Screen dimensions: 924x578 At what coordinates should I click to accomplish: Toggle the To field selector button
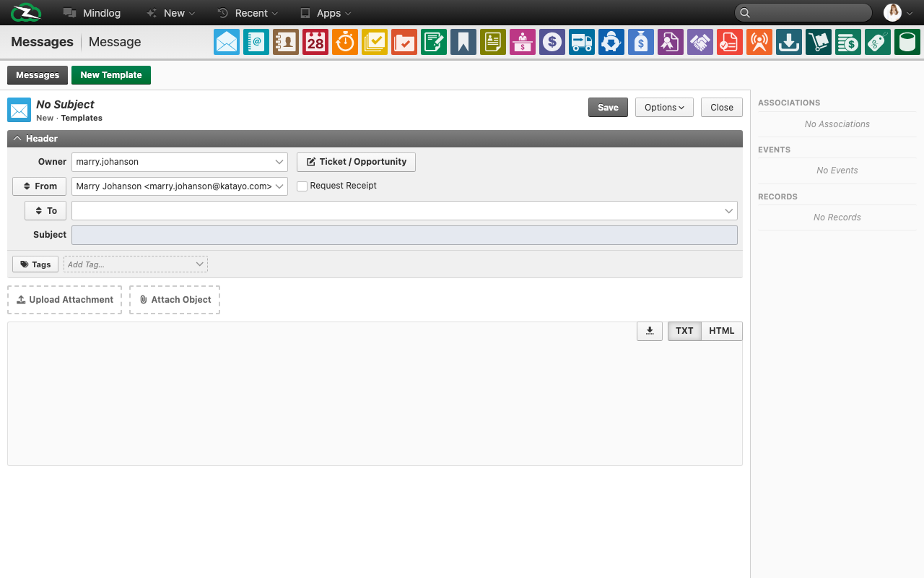[45, 210]
